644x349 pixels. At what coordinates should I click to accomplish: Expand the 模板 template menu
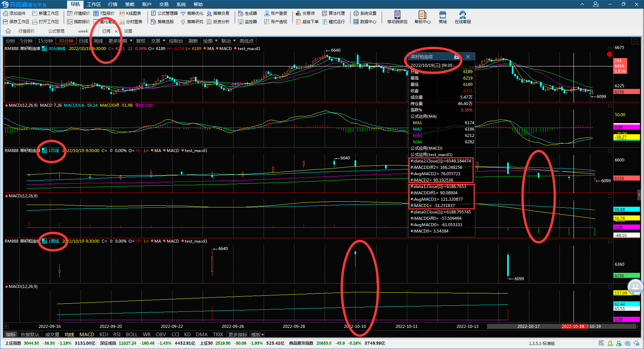[258, 335]
